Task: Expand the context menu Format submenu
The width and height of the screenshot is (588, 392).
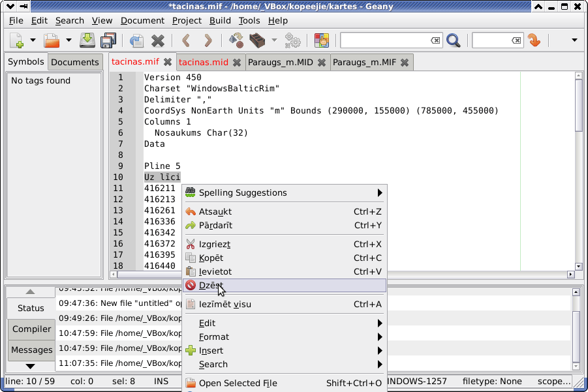Action: pyautogui.click(x=285, y=337)
